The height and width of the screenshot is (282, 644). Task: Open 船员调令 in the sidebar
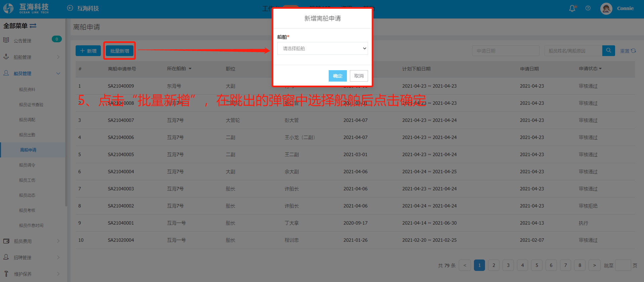coord(27,165)
